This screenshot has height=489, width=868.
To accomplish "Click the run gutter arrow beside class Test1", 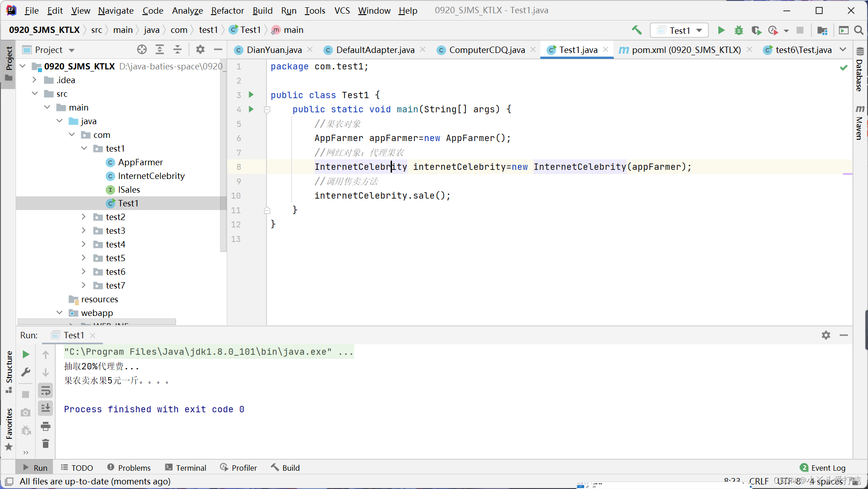I will [251, 95].
